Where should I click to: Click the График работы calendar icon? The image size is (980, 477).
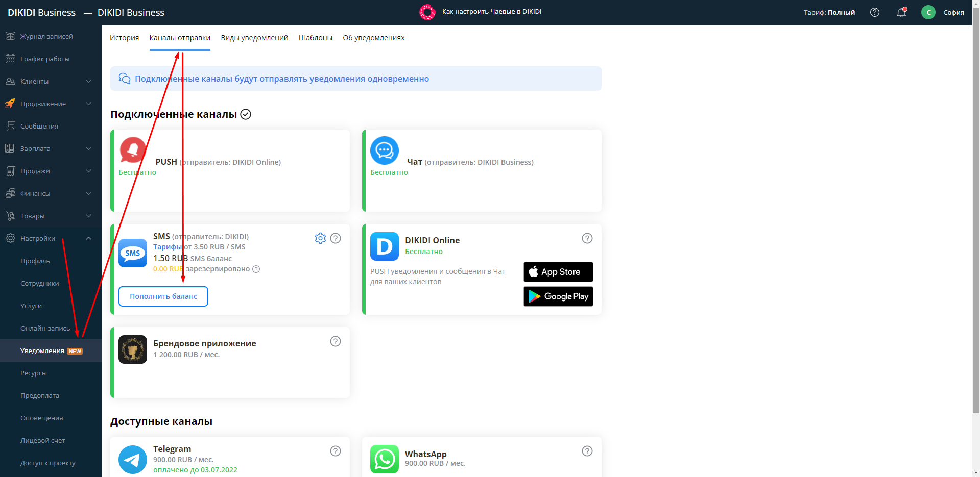click(10, 59)
